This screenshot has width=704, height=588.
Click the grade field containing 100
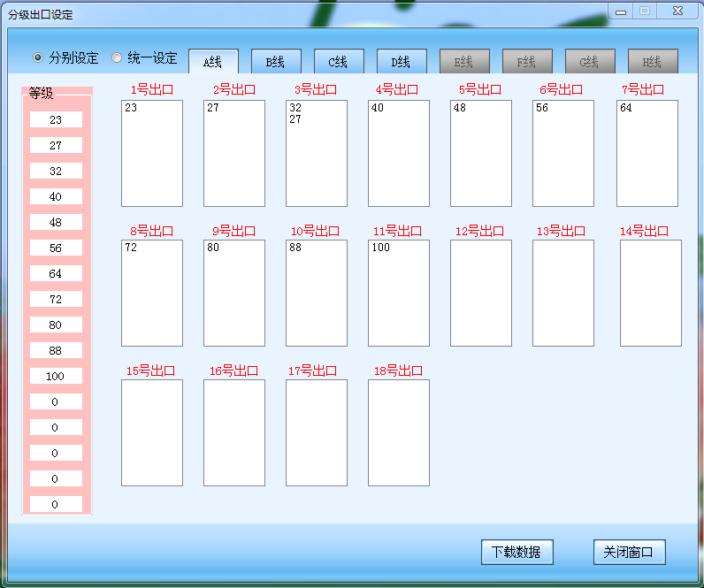(56, 376)
